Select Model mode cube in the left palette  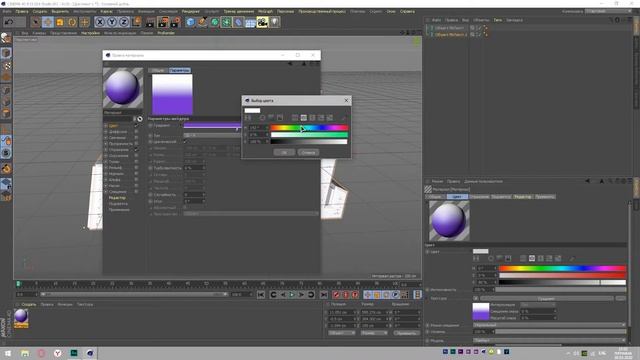6,53
